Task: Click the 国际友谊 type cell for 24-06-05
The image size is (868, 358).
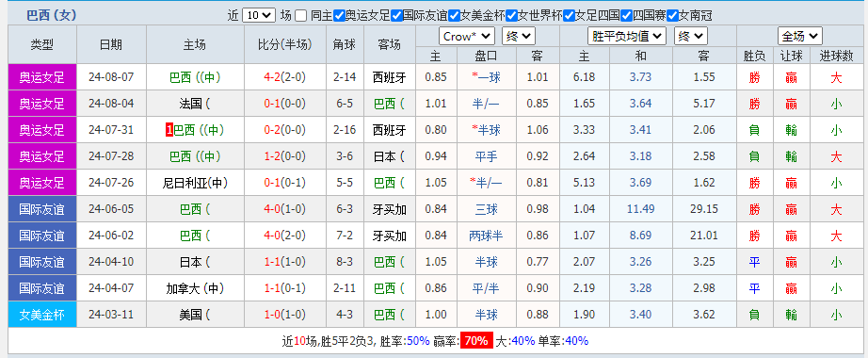Action: (x=42, y=209)
